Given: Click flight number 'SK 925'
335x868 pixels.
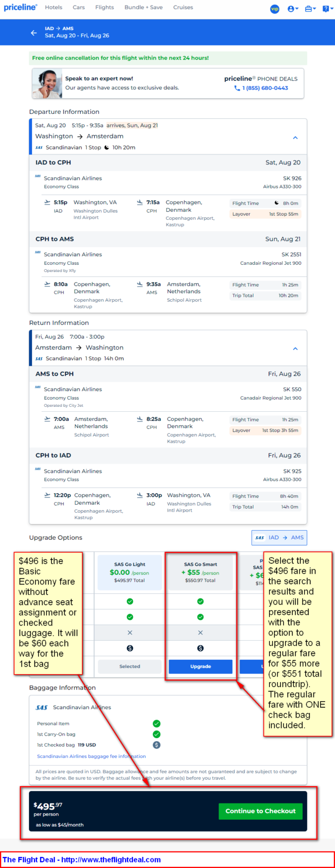Looking at the screenshot, I should point(292,471).
